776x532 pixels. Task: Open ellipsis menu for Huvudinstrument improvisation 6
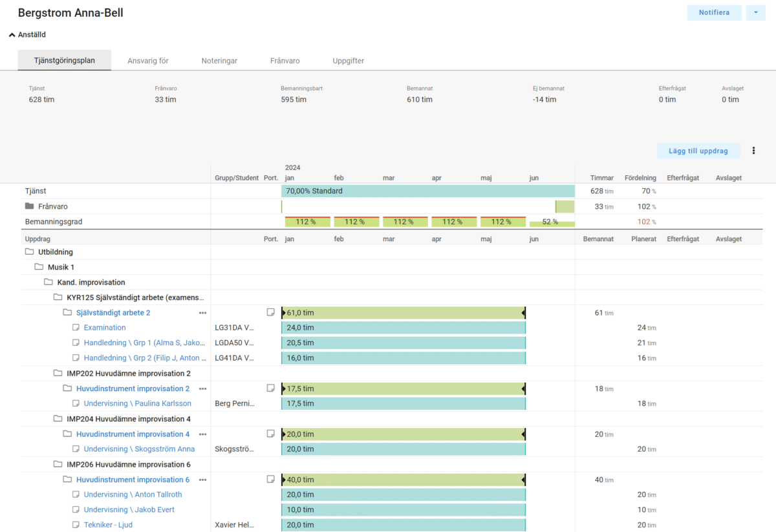[x=202, y=480]
